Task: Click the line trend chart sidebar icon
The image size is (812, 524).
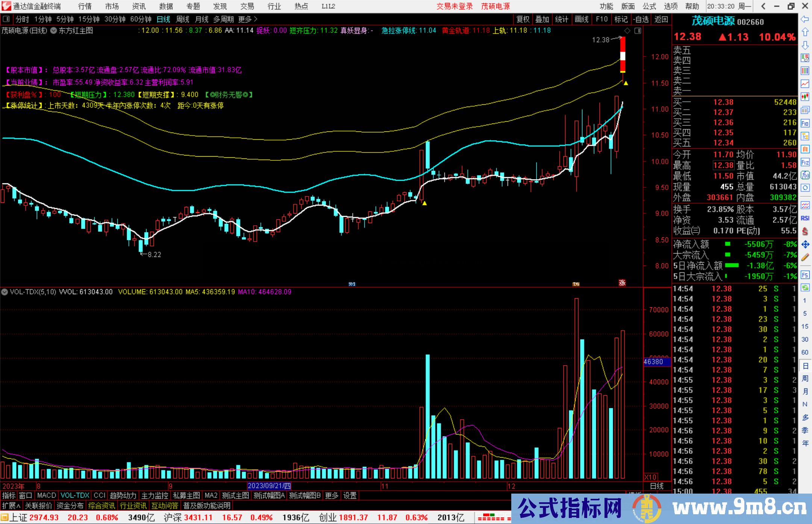Action: [x=805, y=83]
